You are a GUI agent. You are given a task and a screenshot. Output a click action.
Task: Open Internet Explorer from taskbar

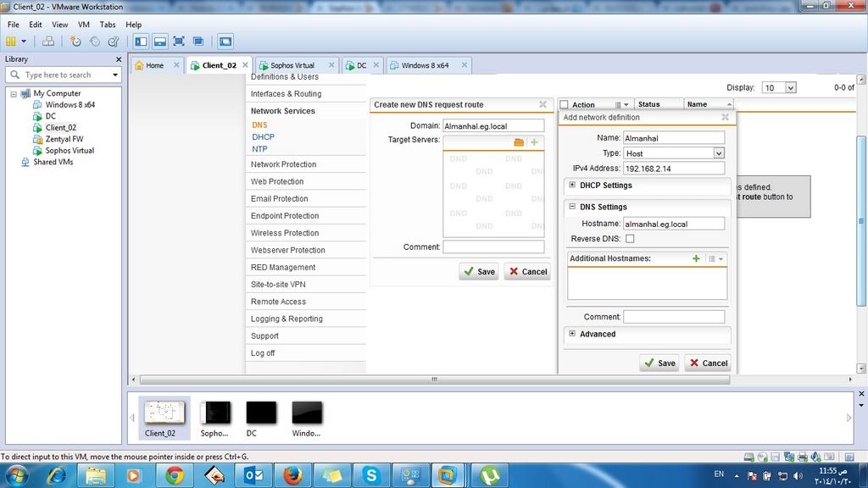57,475
